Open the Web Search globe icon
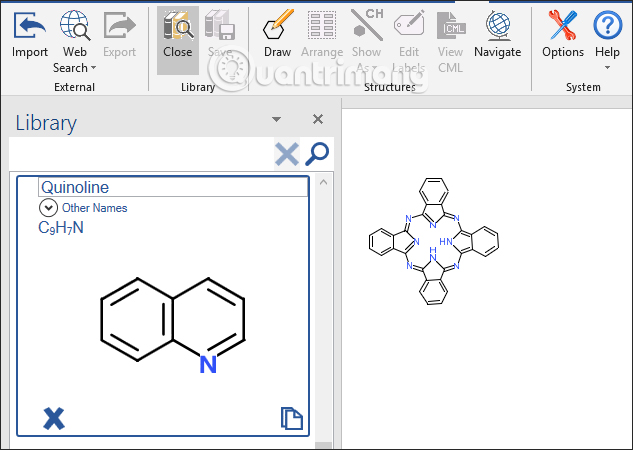Screen dimensions: 633x450 click(x=75, y=26)
